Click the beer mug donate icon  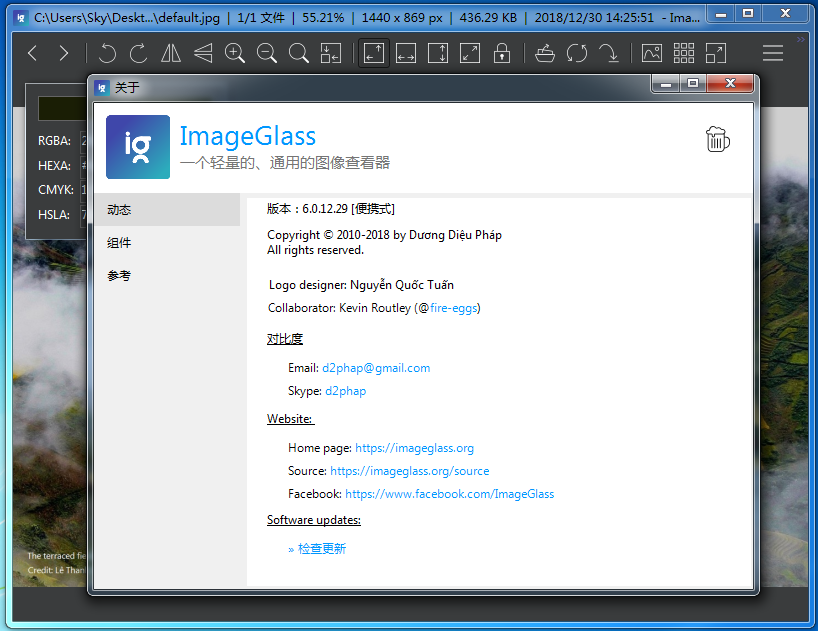pyautogui.click(x=717, y=140)
